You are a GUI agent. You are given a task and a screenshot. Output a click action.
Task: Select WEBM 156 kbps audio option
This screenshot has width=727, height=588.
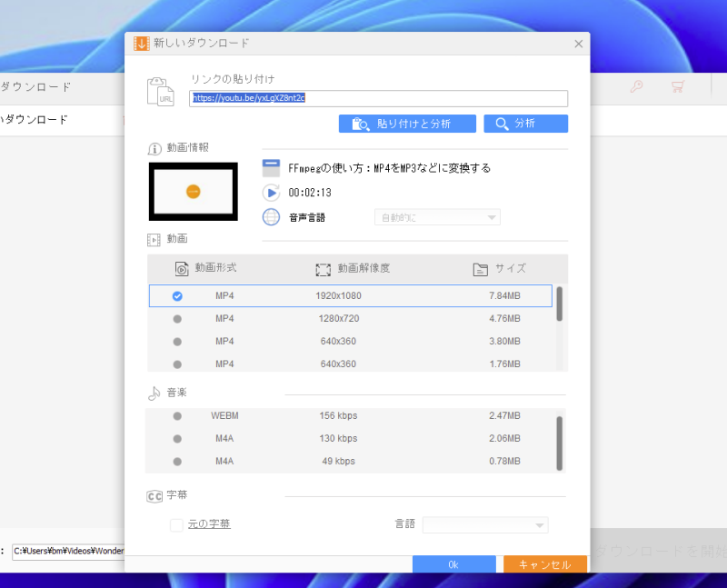point(177,416)
